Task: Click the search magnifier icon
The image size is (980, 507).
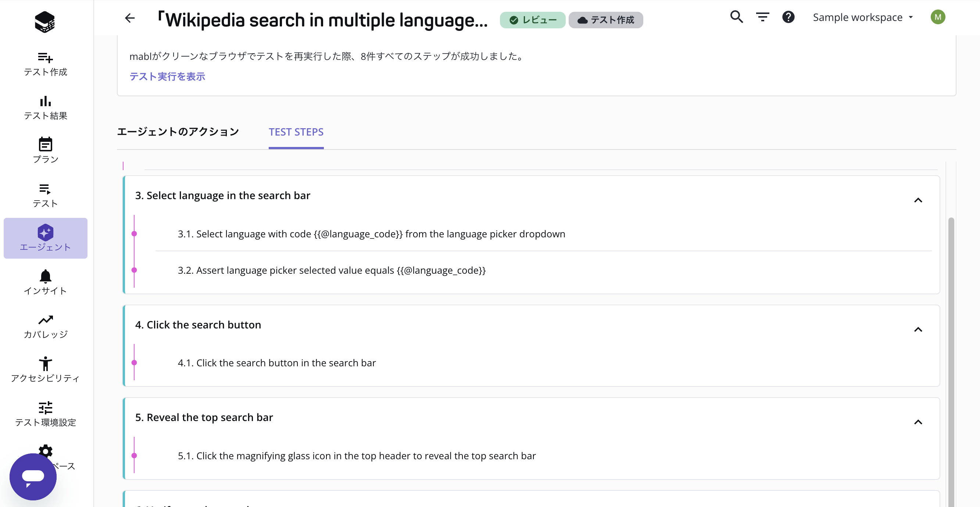Action: 737,17
